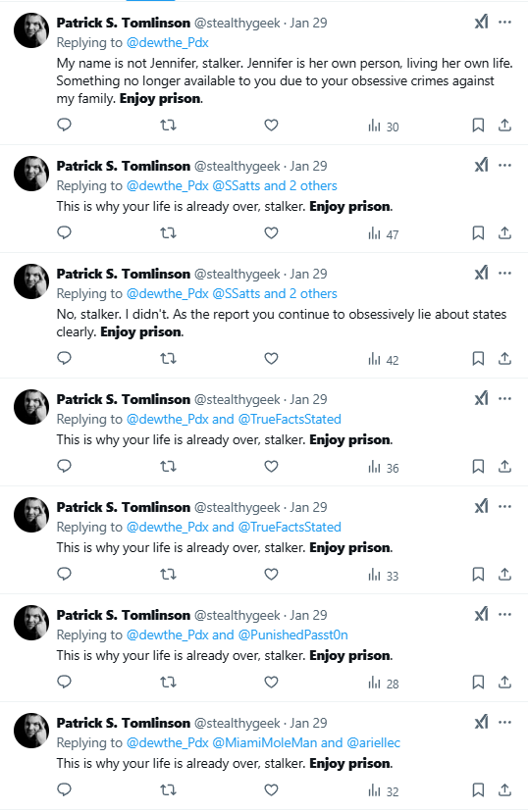The width and height of the screenshot is (528, 812).
Task: Open more options on tweet with 47 views
Action: (x=504, y=165)
